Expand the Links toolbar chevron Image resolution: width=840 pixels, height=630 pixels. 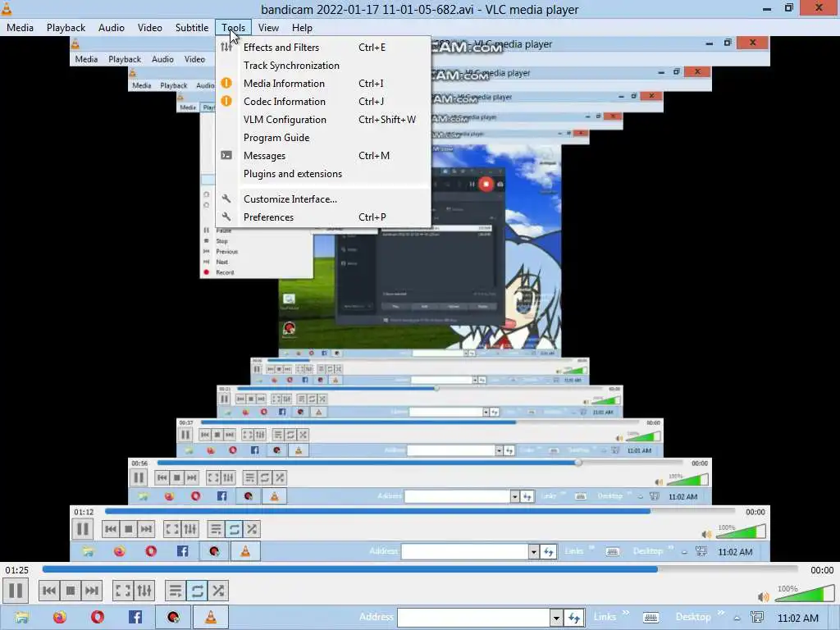click(x=625, y=613)
